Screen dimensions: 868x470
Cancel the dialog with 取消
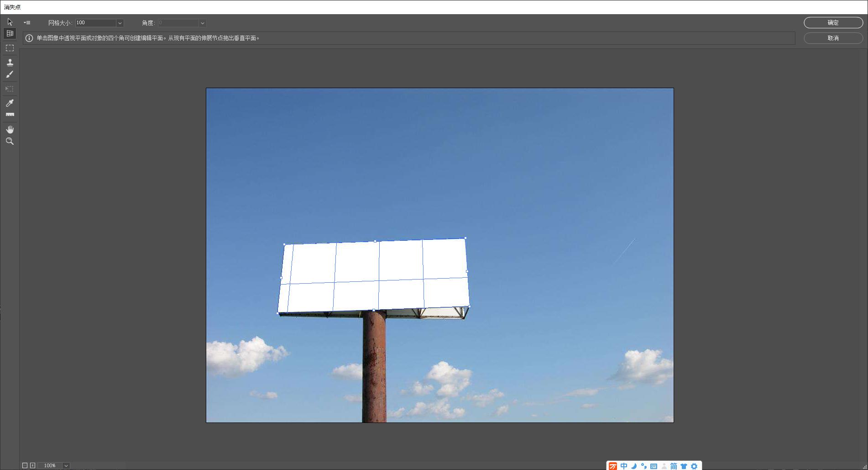coord(832,38)
